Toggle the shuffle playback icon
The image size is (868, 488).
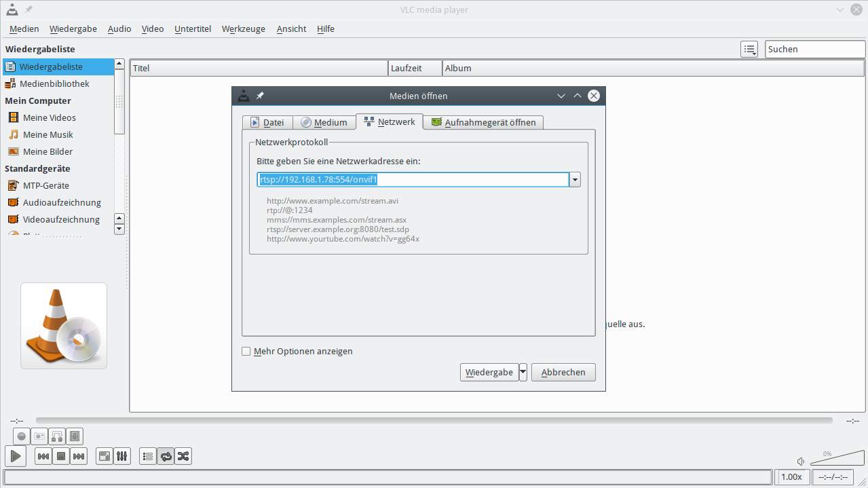(183, 456)
